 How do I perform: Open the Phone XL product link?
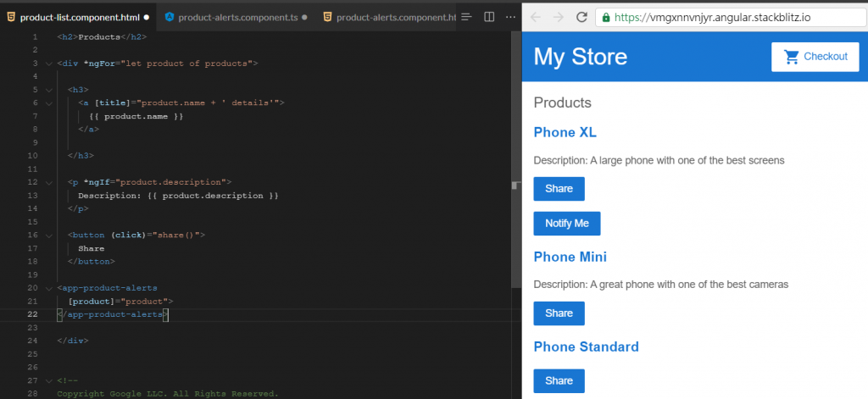[x=565, y=132]
